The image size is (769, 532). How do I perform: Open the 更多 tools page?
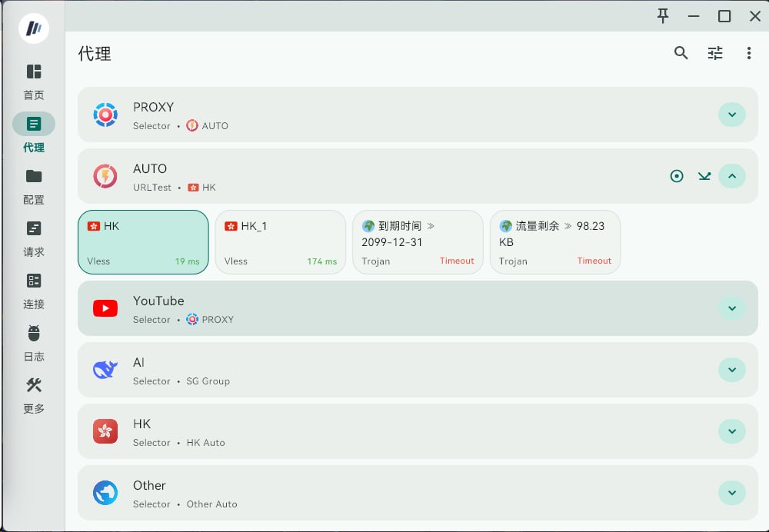[33, 395]
